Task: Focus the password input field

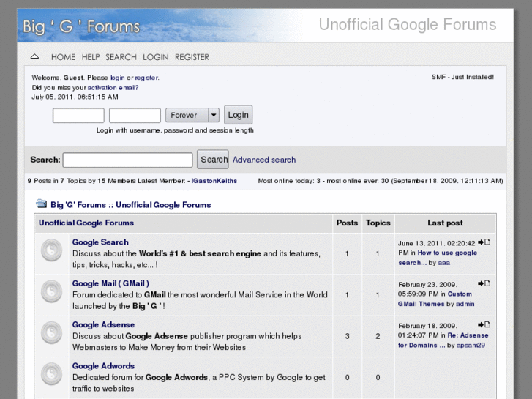Action: point(135,116)
